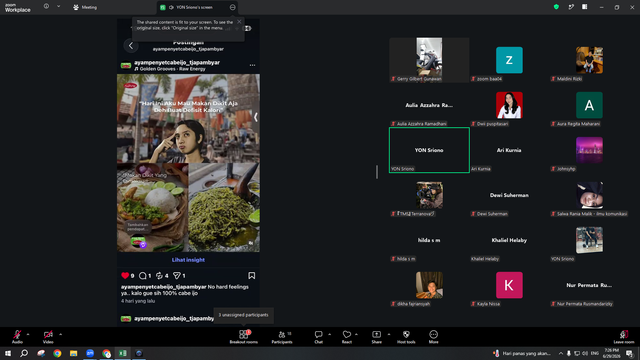Open Breakout rooms panel
The height and width of the screenshot is (360, 640).
(x=244, y=336)
